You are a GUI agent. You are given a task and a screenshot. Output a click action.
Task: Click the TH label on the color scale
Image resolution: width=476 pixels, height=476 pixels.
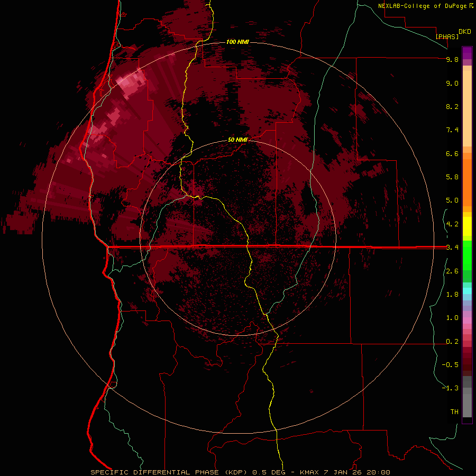pos(454,412)
